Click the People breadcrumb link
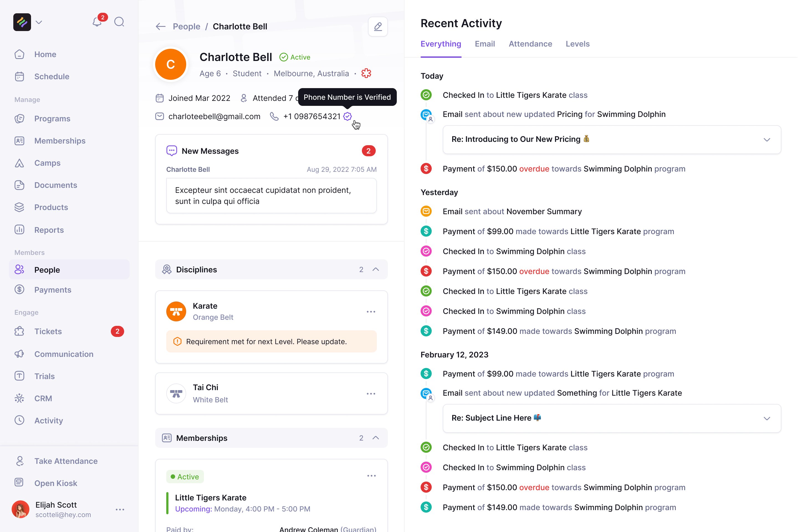This screenshot has height=532, width=798. 186,27
